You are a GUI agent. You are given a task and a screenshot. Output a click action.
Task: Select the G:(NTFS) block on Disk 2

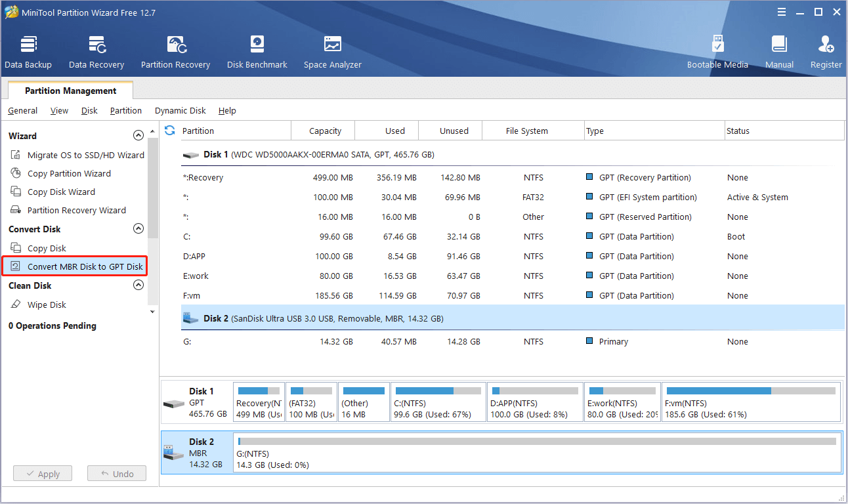click(x=537, y=452)
